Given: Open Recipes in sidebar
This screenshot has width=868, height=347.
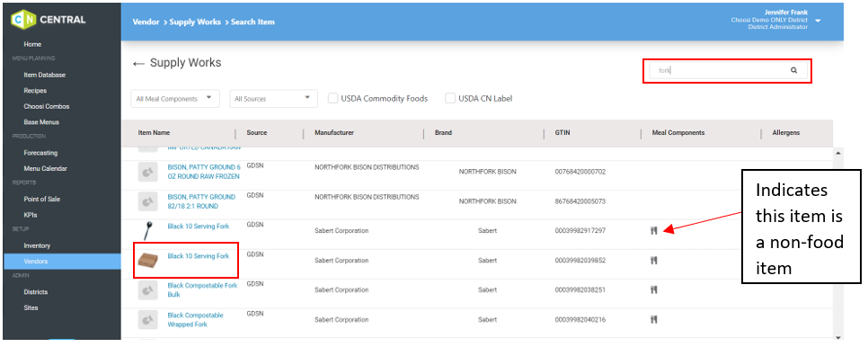Looking at the screenshot, I should tap(35, 90).
